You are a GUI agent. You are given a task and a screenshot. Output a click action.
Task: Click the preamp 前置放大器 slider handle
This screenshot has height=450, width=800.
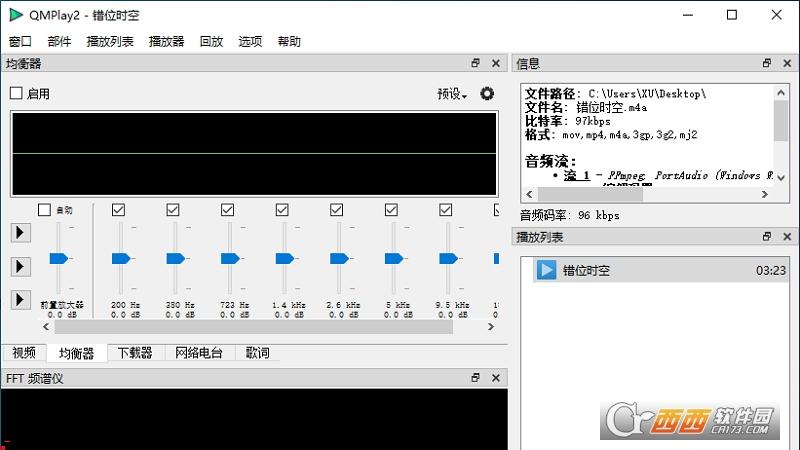(x=59, y=259)
